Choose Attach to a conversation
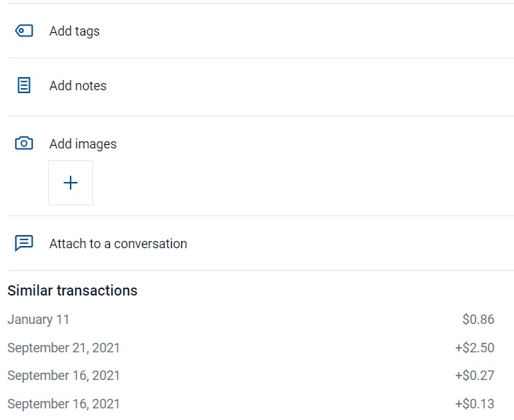Screen dimensions: 514x420 coord(118,244)
